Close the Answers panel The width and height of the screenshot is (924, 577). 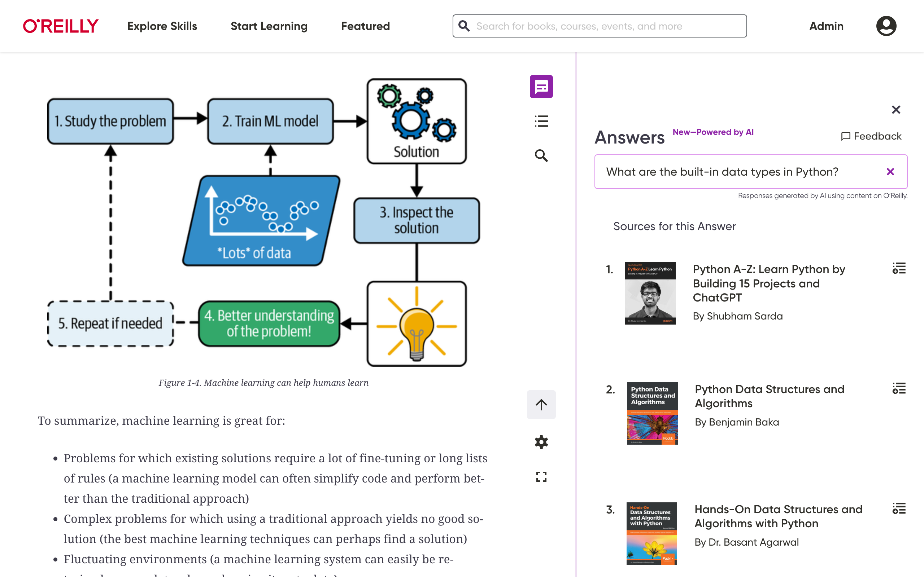coord(896,110)
